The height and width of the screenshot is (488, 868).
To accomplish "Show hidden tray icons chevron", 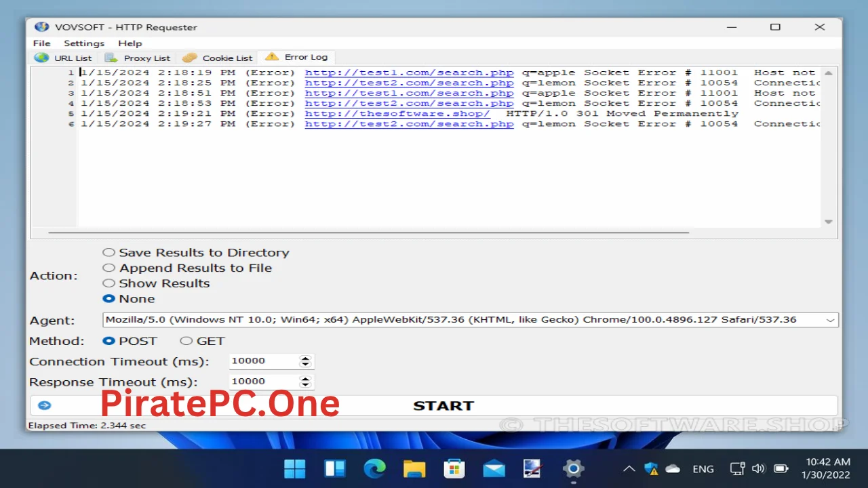I will (x=629, y=468).
